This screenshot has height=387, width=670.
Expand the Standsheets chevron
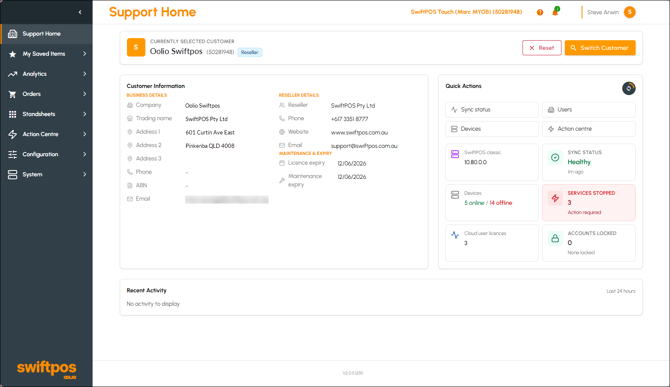85,114
